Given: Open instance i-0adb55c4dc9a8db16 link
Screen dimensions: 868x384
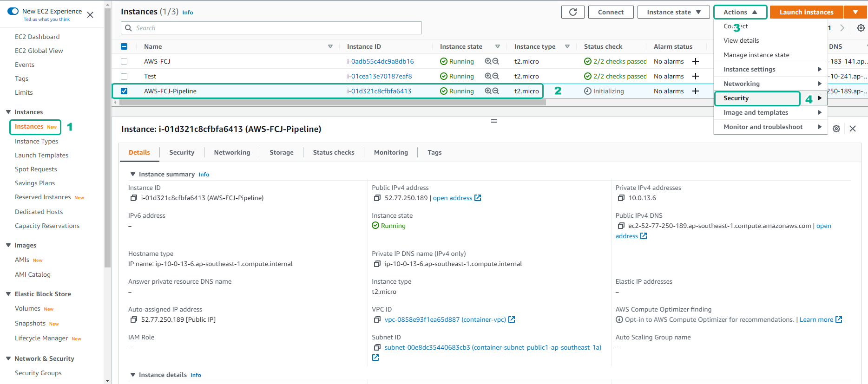Looking at the screenshot, I should (380, 61).
